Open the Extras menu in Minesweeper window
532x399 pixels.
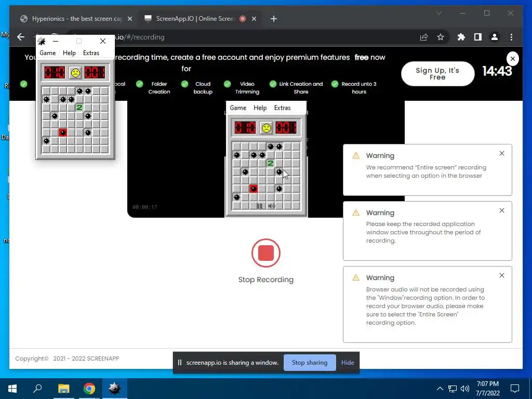[91, 53]
